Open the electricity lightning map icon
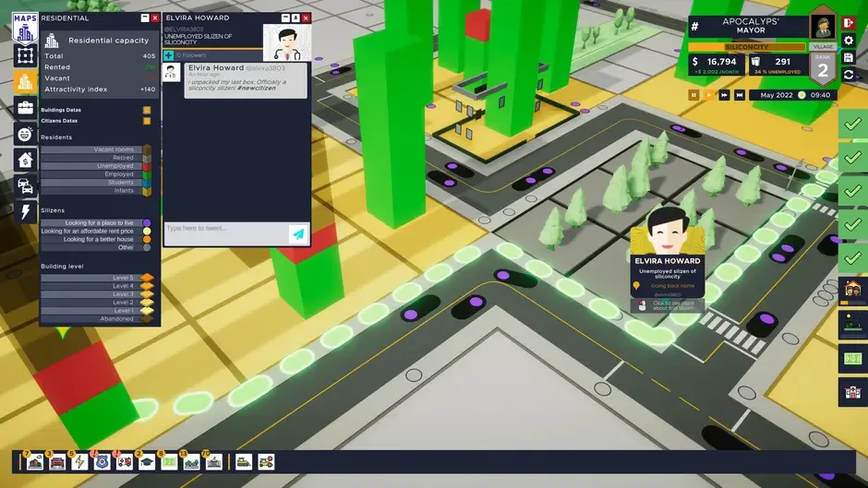The width and height of the screenshot is (868, 488). tap(25, 212)
